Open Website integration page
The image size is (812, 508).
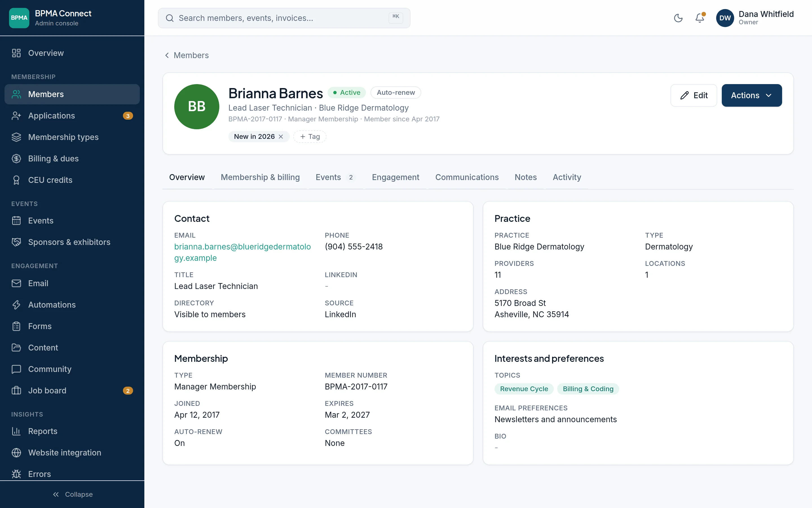pos(72,453)
